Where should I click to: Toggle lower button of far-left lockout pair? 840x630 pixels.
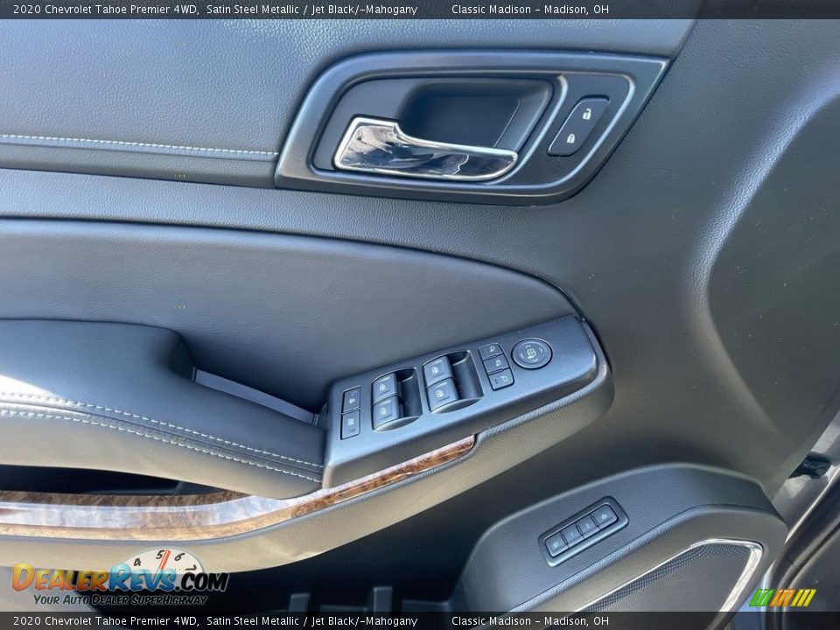pyautogui.click(x=350, y=424)
